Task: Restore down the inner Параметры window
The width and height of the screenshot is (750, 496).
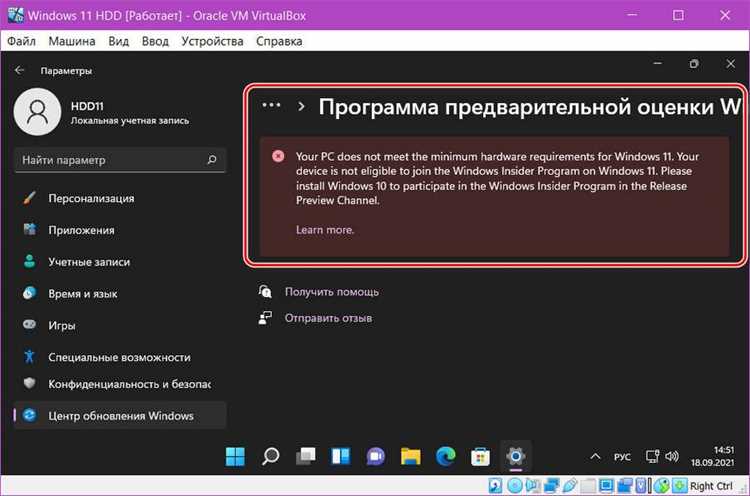Action: click(x=694, y=63)
